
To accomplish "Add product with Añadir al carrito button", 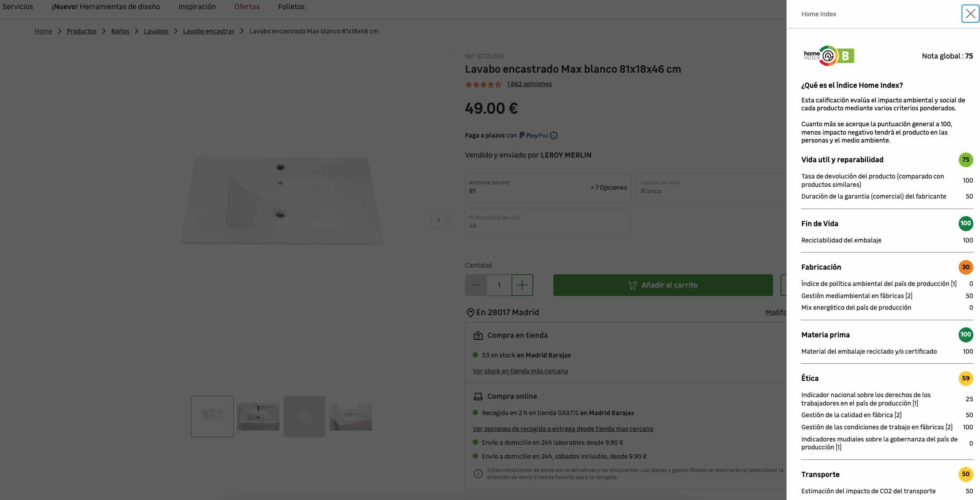I will pyautogui.click(x=663, y=285).
